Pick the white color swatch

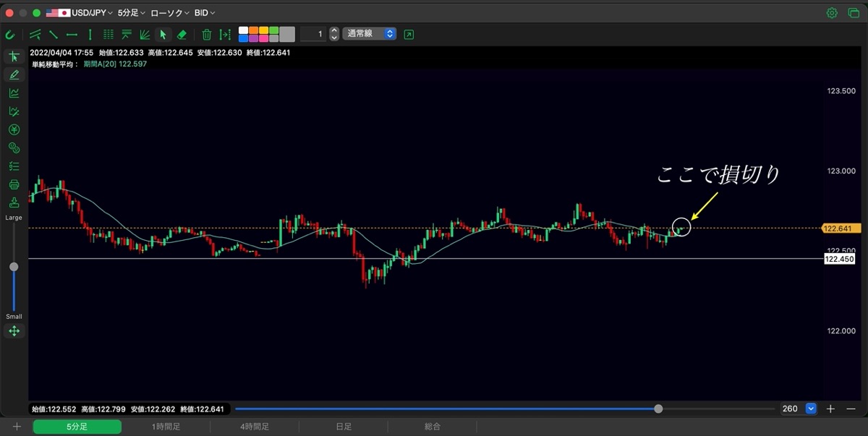244,30
